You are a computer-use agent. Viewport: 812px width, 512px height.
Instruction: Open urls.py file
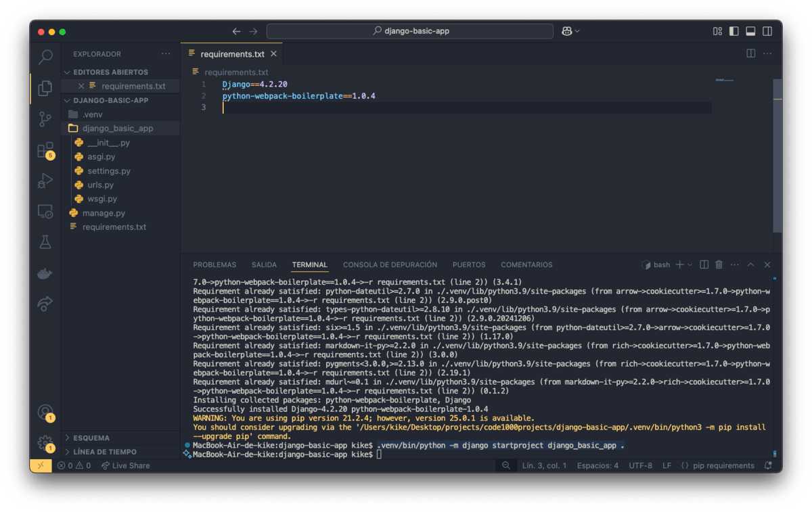point(120,185)
